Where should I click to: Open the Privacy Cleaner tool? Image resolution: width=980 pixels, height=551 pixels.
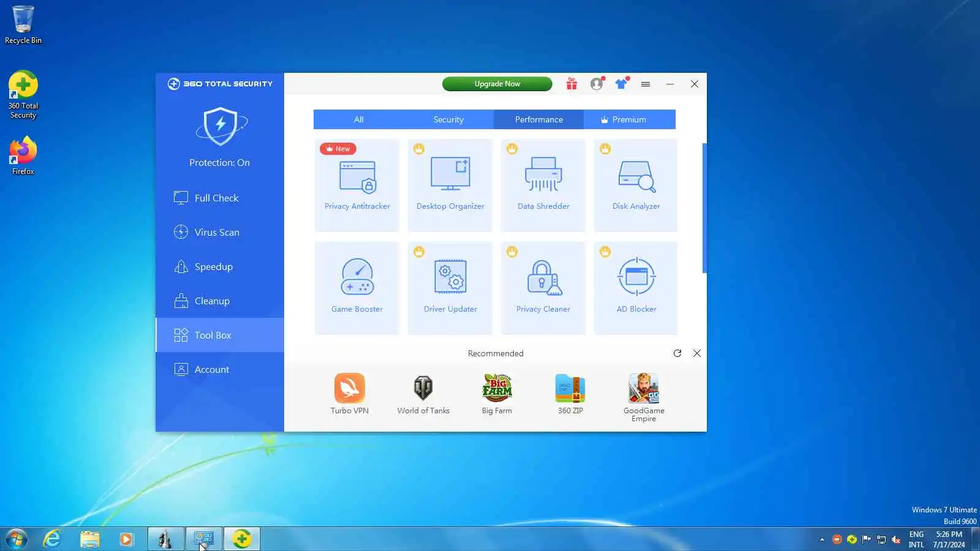pyautogui.click(x=543, y=288)
